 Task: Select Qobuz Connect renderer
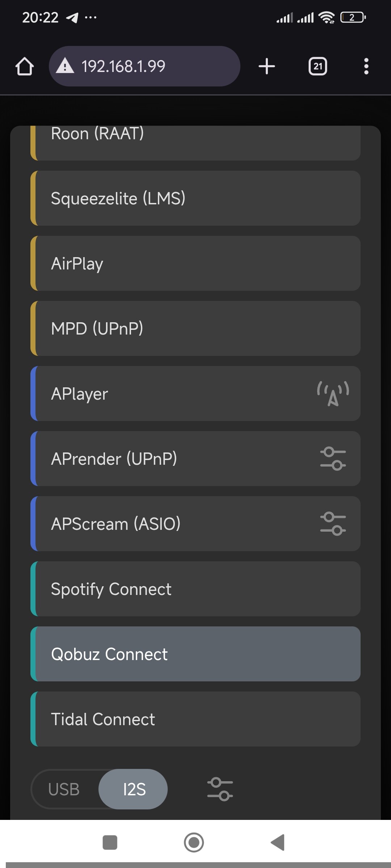click(195, 654)
